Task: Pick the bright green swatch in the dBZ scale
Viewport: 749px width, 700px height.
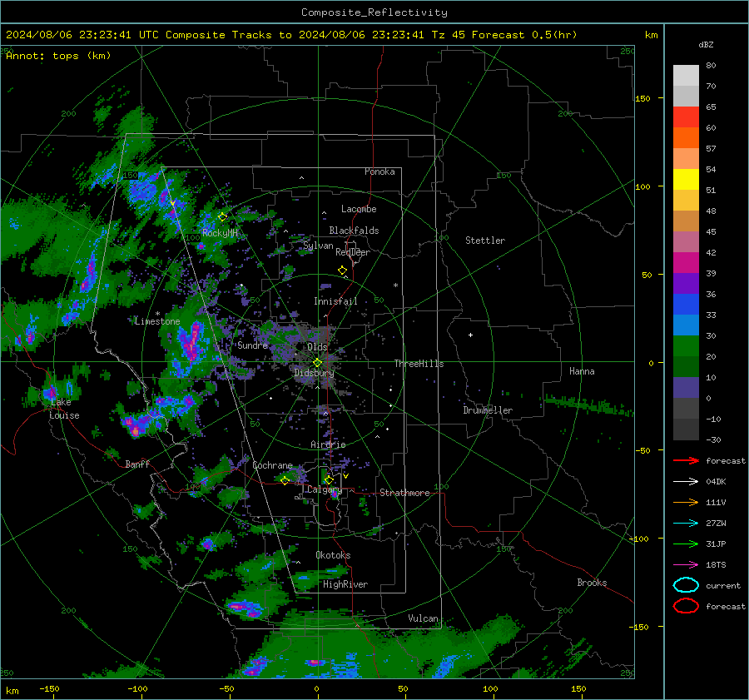Action: coord(686,346)
